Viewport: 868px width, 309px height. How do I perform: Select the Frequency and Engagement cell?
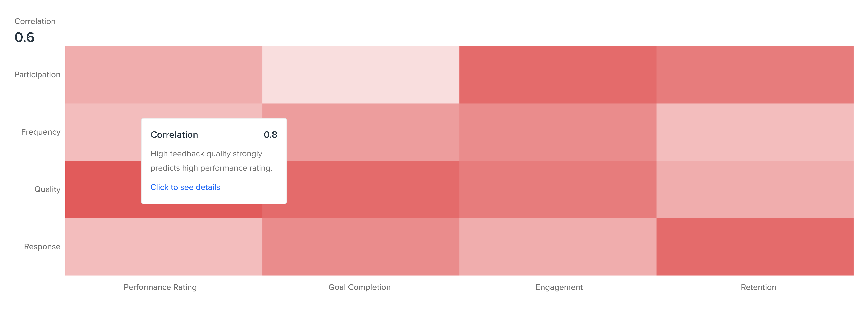[x=558, y=132]
